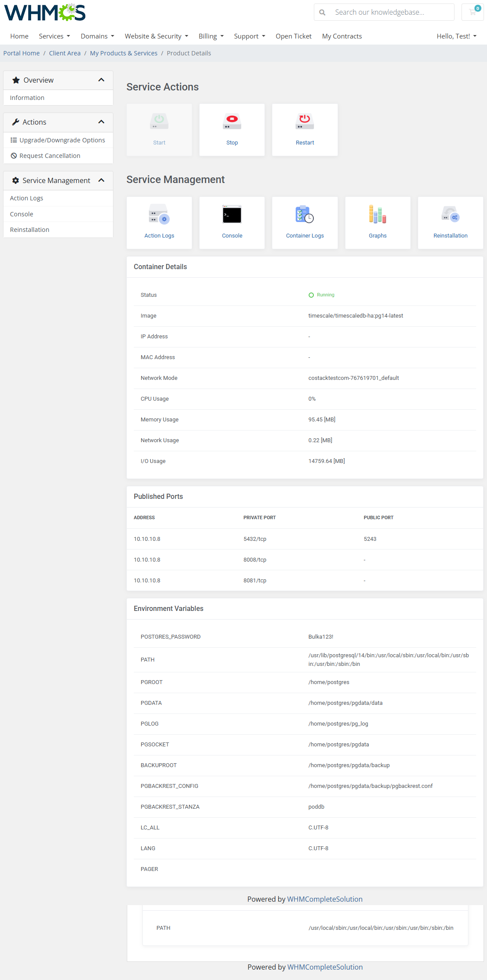
Task: Click the image name timescale/timescaledb-ha:pg14-latest
Action: pos(356,316)
